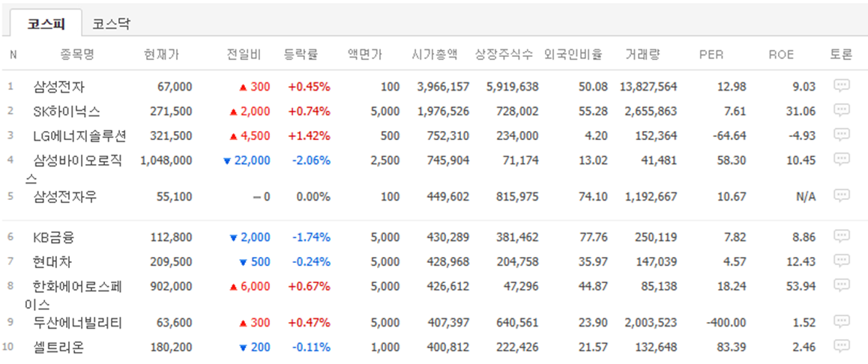Select the N/A ROE cell
This screenshot has height=364, width=868.
click(806, 196)
